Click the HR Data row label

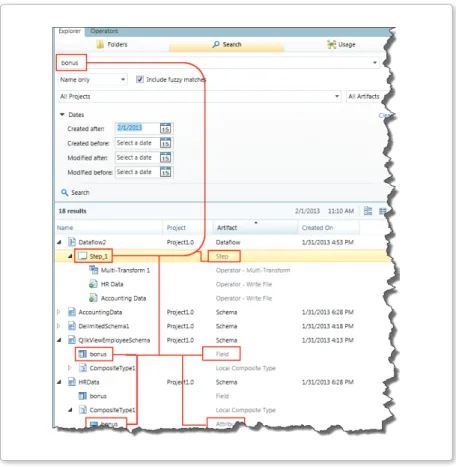[112, 284]
